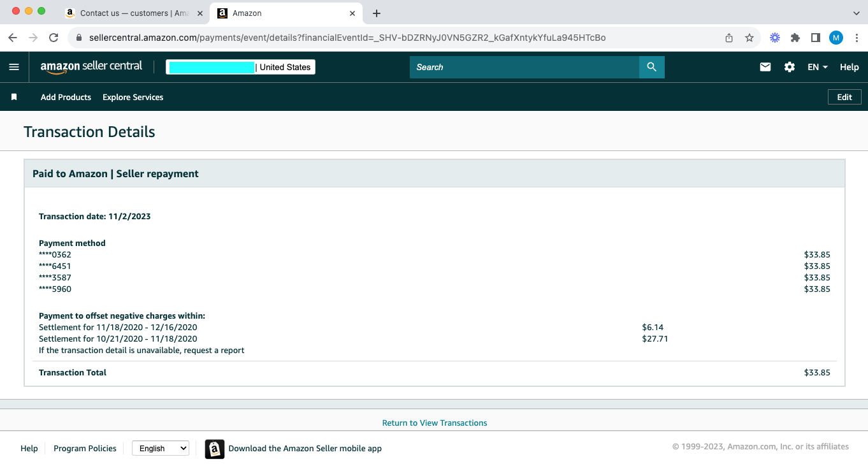Click payment method ****3587
868x471 pixels.
coord(55,278)
